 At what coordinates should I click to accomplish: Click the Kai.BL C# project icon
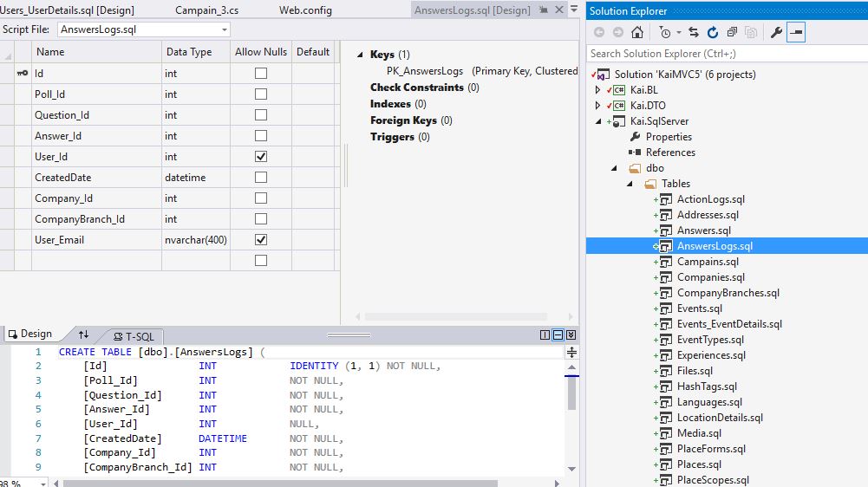[619, 90]
